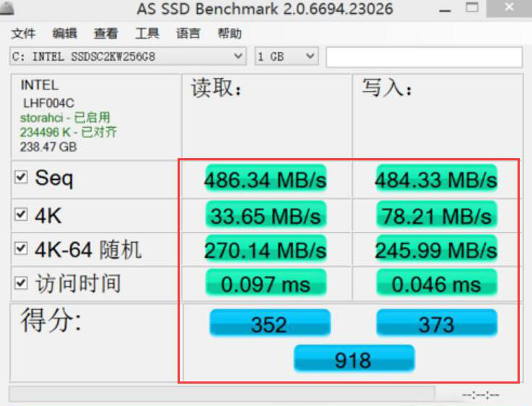Click the 4K-64 read result 270.14 MB/s

(x=266, y=249)
